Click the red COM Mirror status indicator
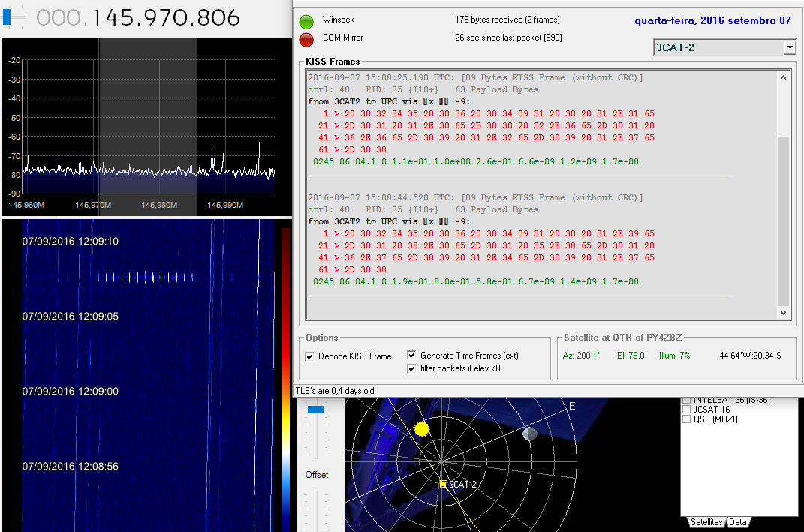This screenshot has height=532, width=804. click(x=306, y=40)
